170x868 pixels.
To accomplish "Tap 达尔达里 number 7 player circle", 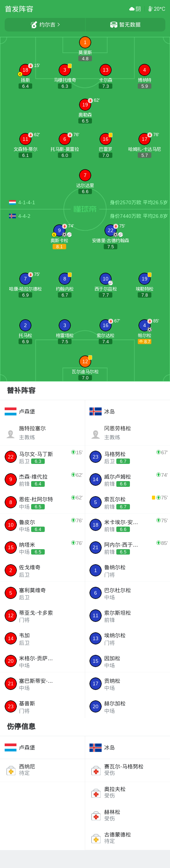I will (x=85, y=175).
